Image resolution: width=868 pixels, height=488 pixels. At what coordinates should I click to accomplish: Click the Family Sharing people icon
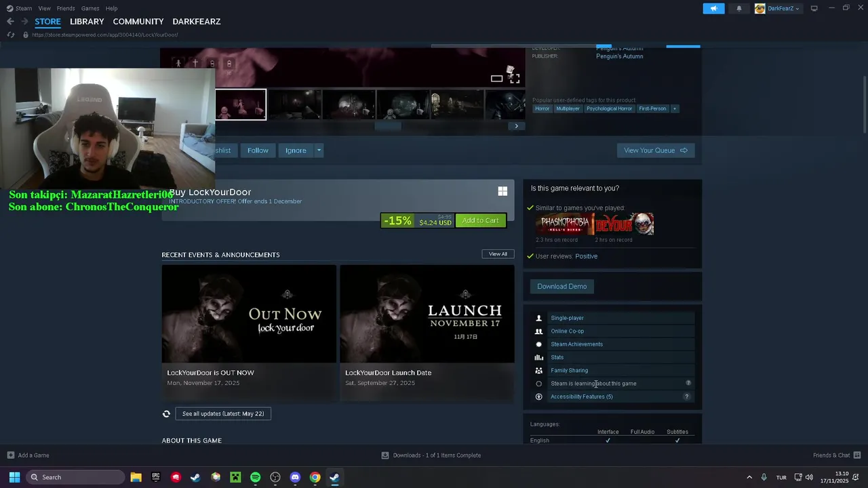[x=539, y=371]
